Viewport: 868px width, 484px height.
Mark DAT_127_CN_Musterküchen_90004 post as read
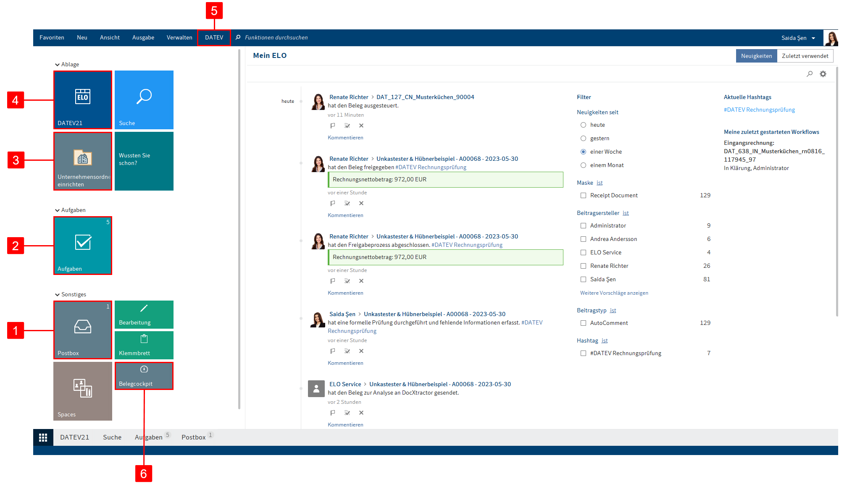point(347,126)
